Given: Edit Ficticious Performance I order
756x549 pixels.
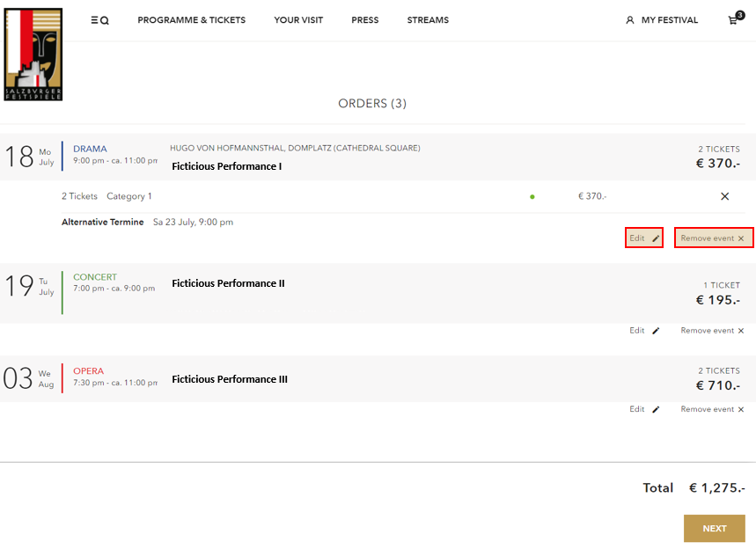Looking at the screenshot, I should (644, 238).
